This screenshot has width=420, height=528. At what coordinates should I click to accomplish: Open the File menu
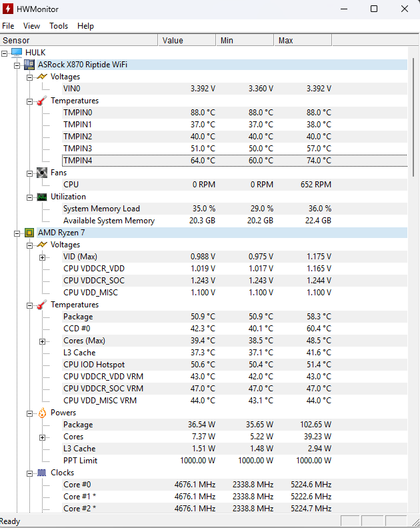pyautogui.click(x=8, y=26)
